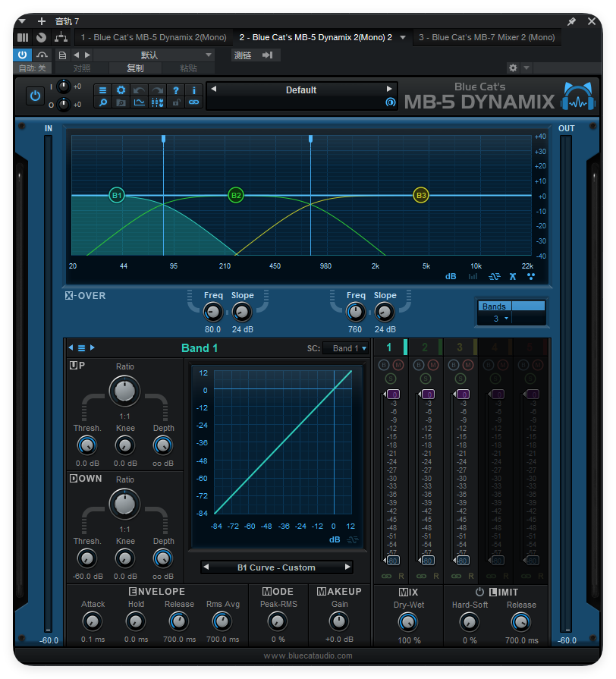Click the band list menu icon near Band 1
Screen dimensions: 616x679
81,348
